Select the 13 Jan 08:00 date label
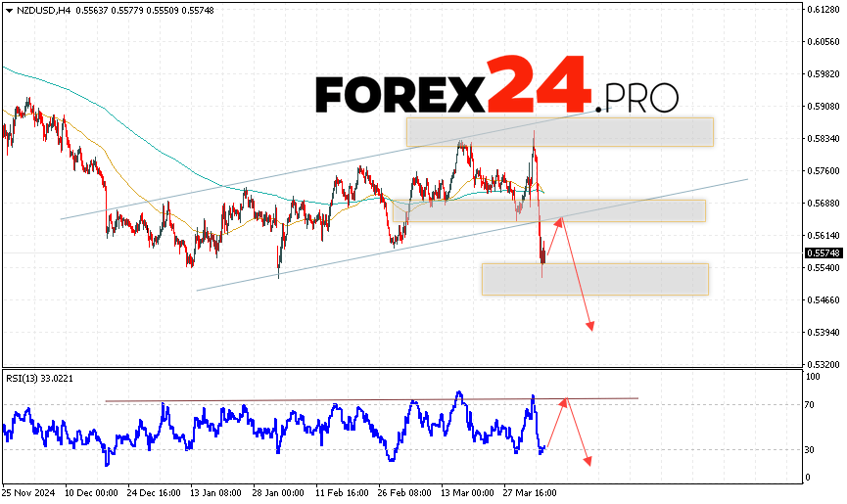 coord(216,491)
